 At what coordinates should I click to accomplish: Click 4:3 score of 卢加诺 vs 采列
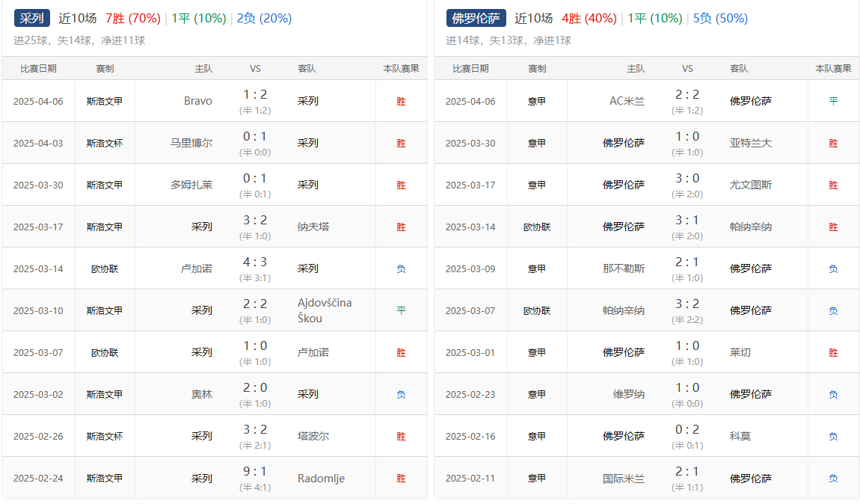pyautogui.click(x=255, y=262)
